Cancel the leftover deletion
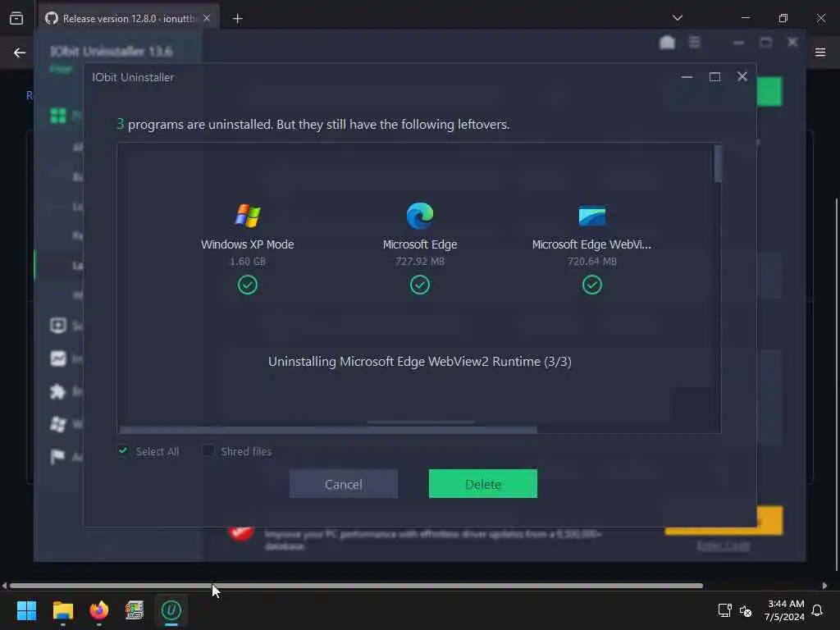 (344, 484)
